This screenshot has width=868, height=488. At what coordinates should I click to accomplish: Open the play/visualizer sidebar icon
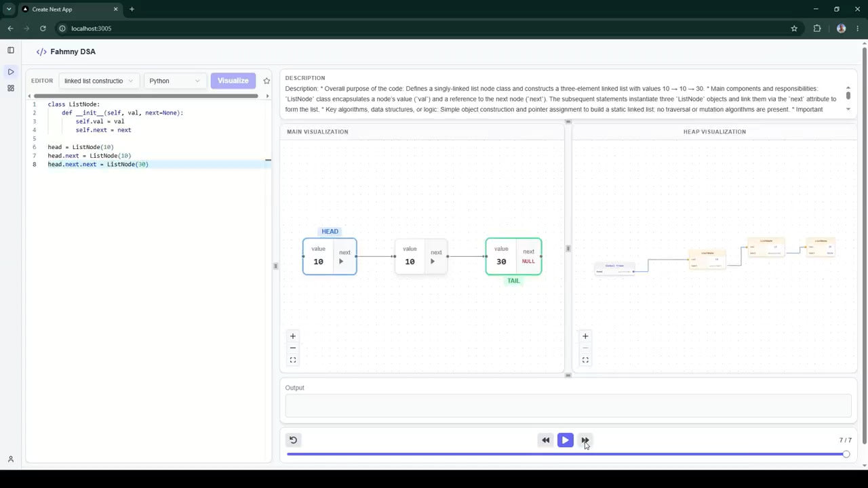(x=11, y=72)
